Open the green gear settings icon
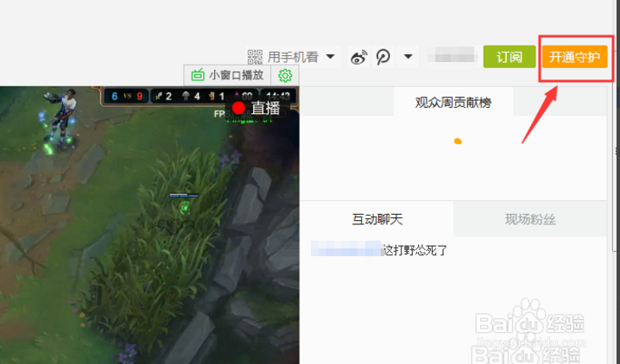 (285, 75)
